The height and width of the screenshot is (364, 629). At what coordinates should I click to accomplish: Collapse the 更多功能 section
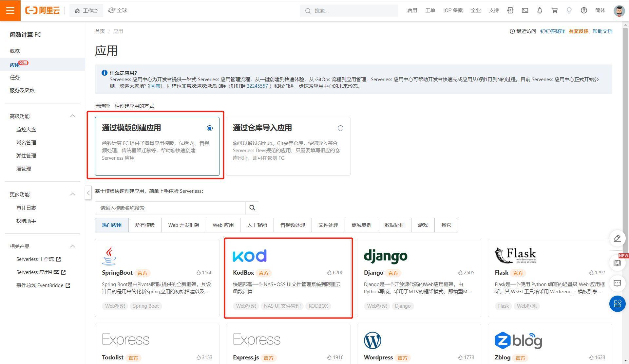[73, 194]
